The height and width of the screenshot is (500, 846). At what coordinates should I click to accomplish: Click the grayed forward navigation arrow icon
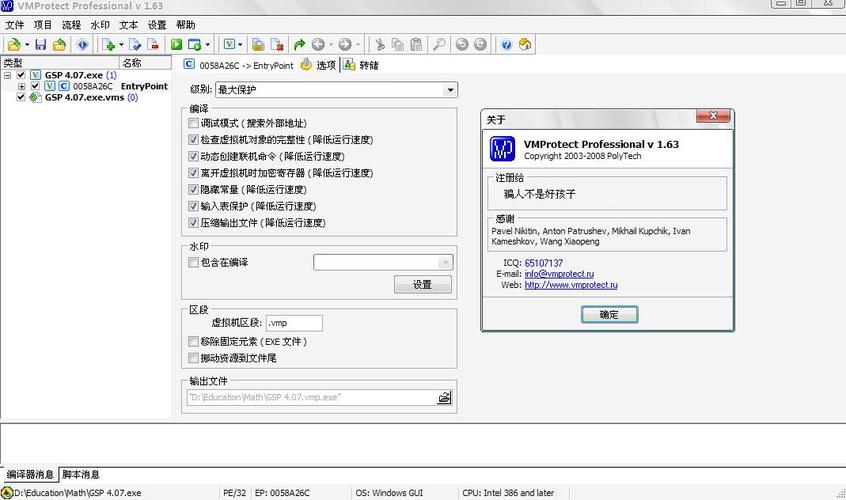(345, 45)
